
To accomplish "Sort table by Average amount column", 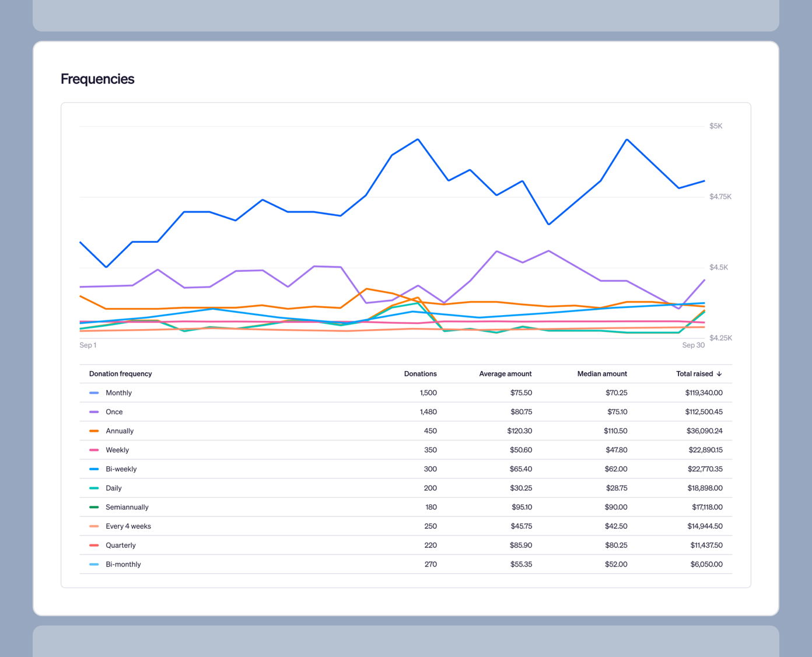I will tap(505, 373).
